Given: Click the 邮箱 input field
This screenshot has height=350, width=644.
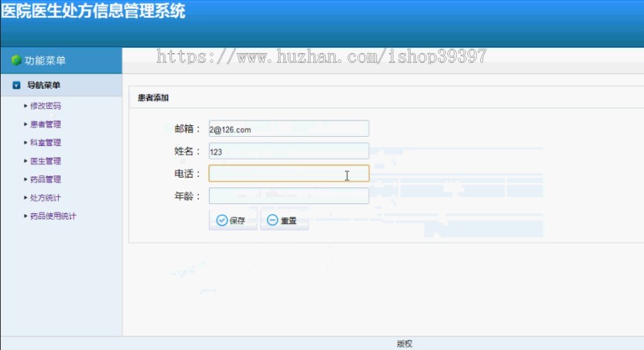Looking at the screenshot, I should 289,129.
